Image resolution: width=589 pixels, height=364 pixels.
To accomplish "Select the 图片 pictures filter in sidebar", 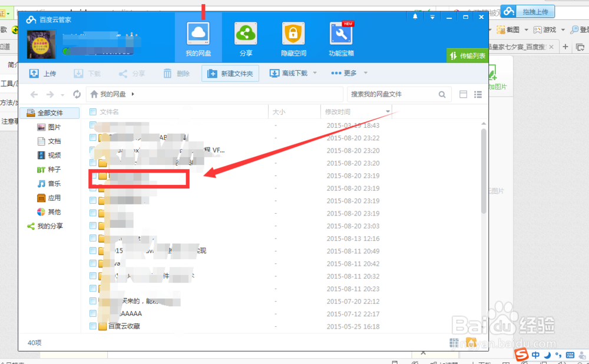I will pos(54,127).
